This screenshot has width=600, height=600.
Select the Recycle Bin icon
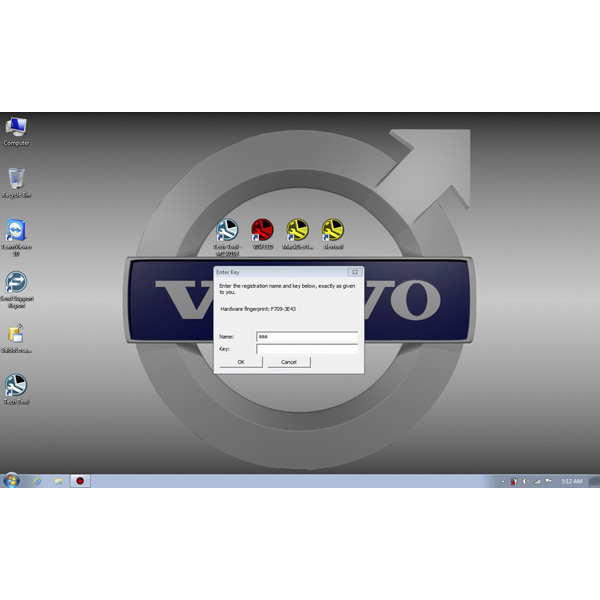pyautogui.click(x=16, y=180)
